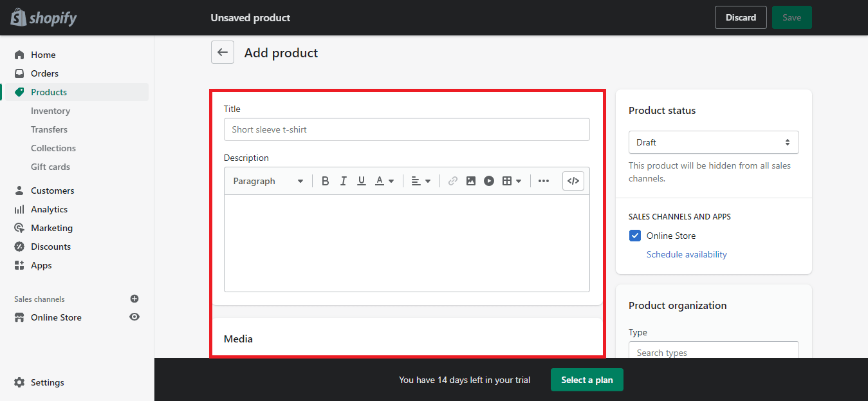Switch to HTML code view
The width and height of the screenshot is (868, 401).
pos(573,181)
